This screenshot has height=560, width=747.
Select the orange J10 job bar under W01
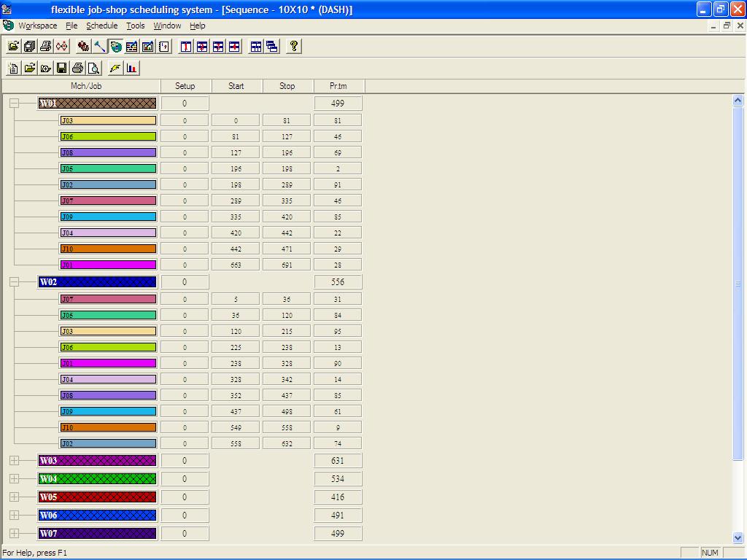[108, 249]
